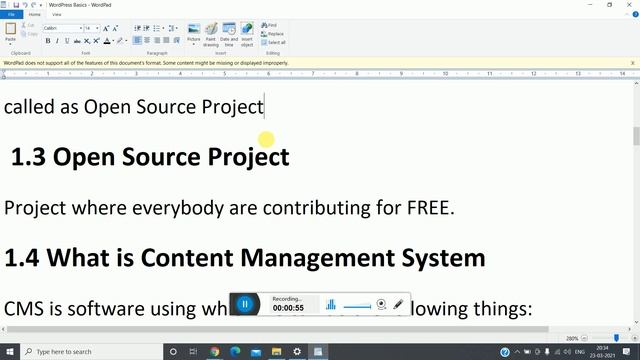Click the Decrease indent button
The image size is (640, 360).
tap(138, 28)
